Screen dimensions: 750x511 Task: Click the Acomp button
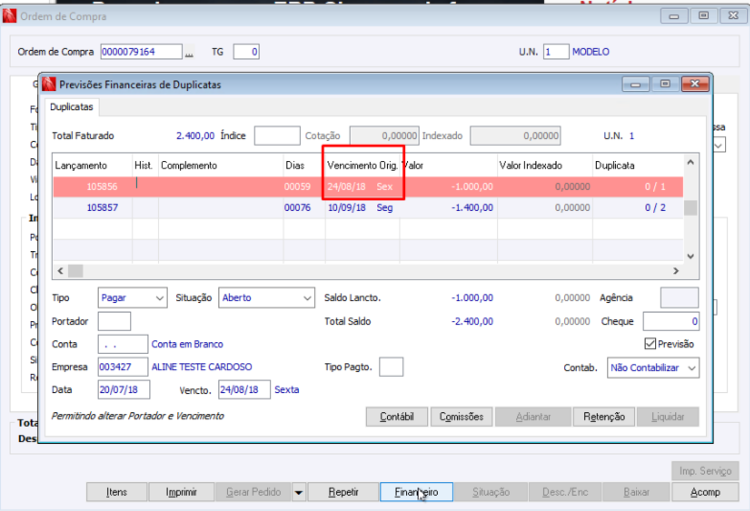click(x=705, y=492)
